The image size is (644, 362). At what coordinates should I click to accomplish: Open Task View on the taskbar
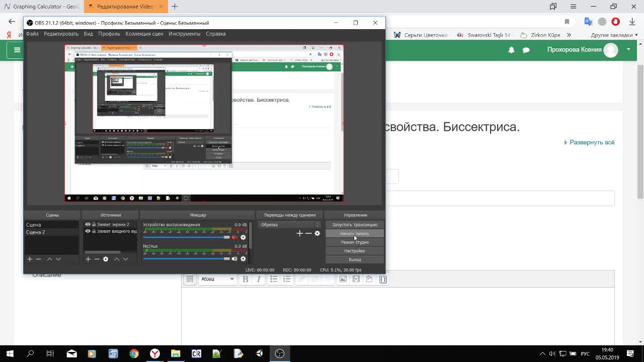50,353
